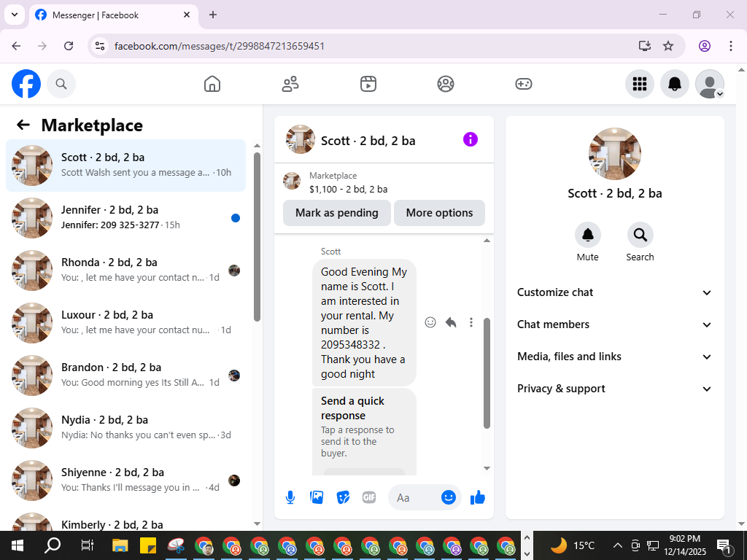Open the account profile avatar menu
747x560 pixels.
(x=709, y=84)
